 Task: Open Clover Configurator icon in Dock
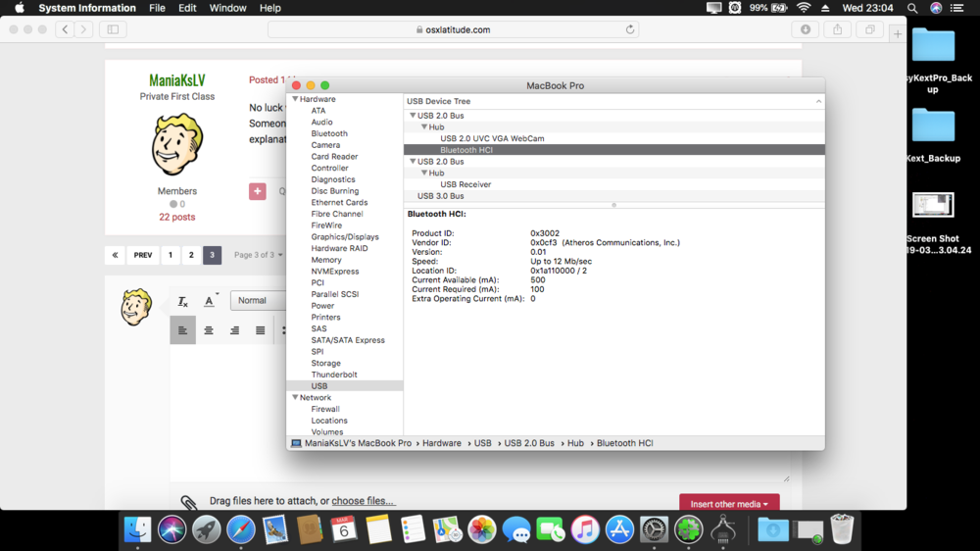(x=688, y=529)
